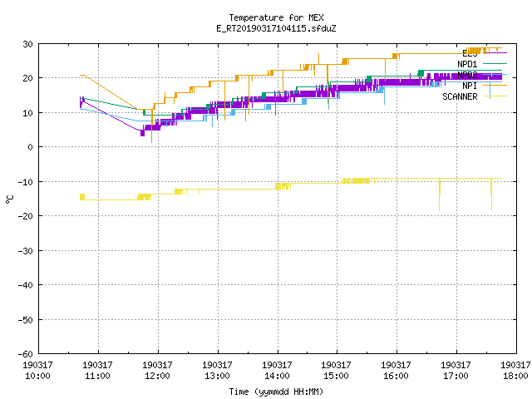Click the yellow SCANNER legend line sample
The height and width of the screenshot is (399, 532).
coord(495,96)
